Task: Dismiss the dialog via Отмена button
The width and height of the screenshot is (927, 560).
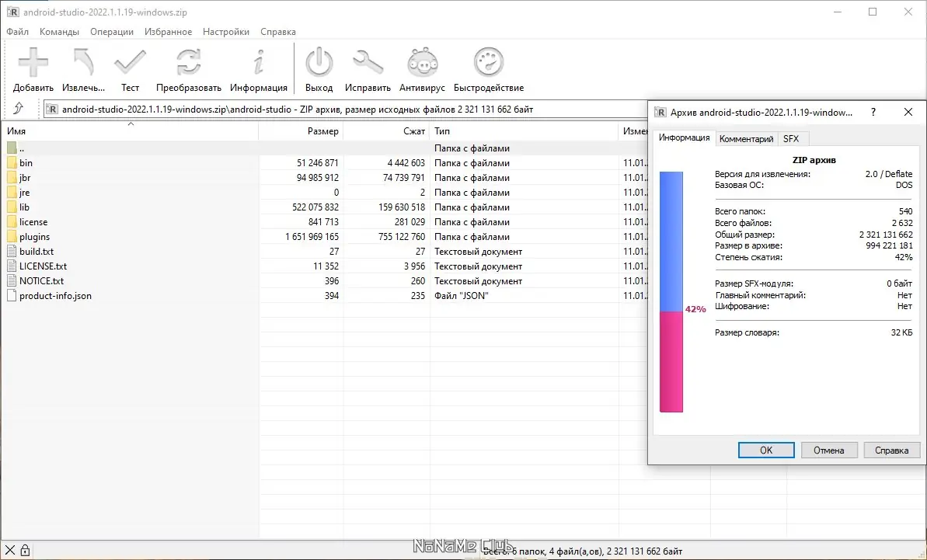Action: pos(828,450)
